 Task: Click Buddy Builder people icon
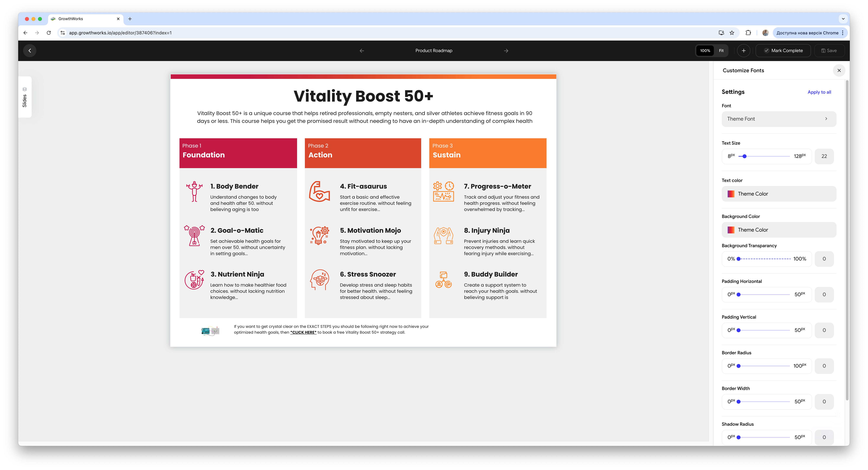point(443,280)
